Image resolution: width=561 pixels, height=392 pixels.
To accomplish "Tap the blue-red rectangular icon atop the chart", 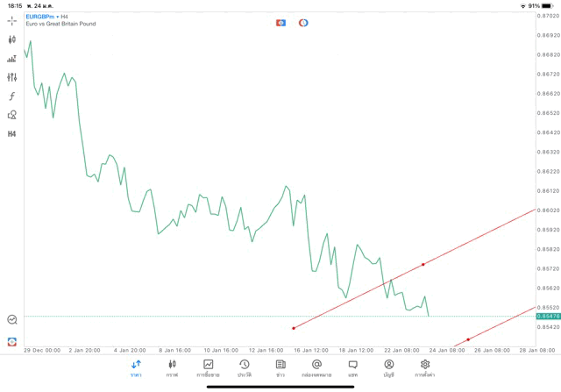I will click(x=280, y=23).
